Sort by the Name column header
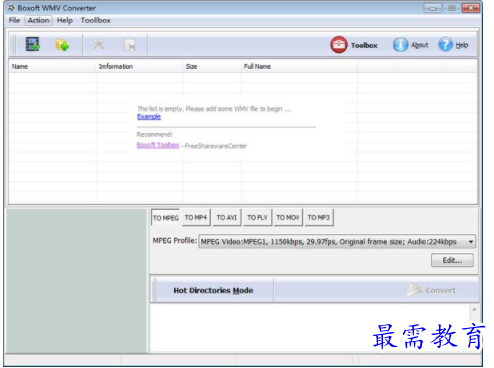 point(52,66)
